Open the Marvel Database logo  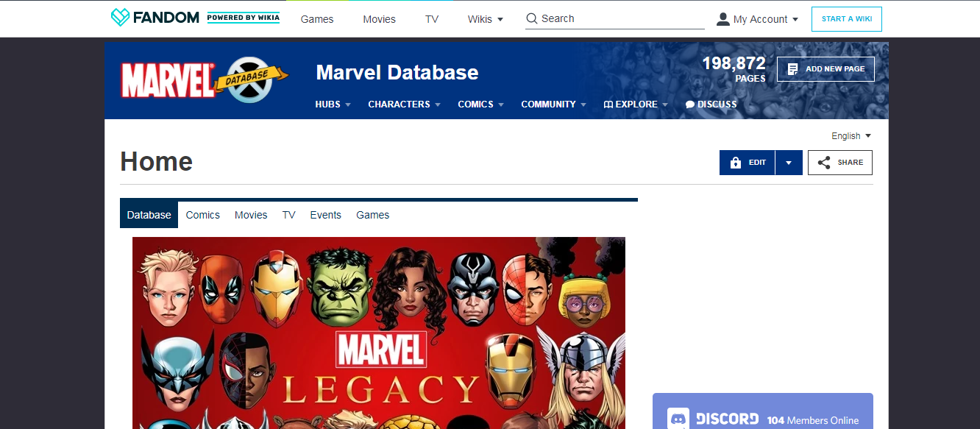[x=205, y=80]
